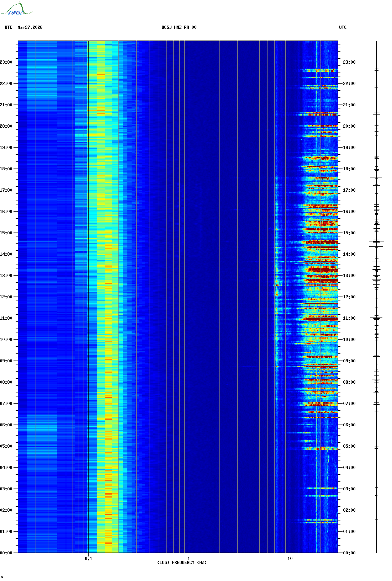392x581 pixels.
Task: Select the 23:00 label on left time axis
Action: point(6,62)
